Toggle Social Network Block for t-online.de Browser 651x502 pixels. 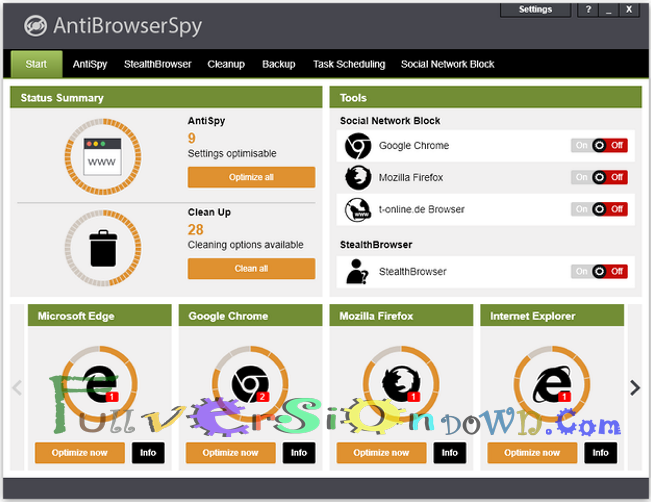[599, 209]
